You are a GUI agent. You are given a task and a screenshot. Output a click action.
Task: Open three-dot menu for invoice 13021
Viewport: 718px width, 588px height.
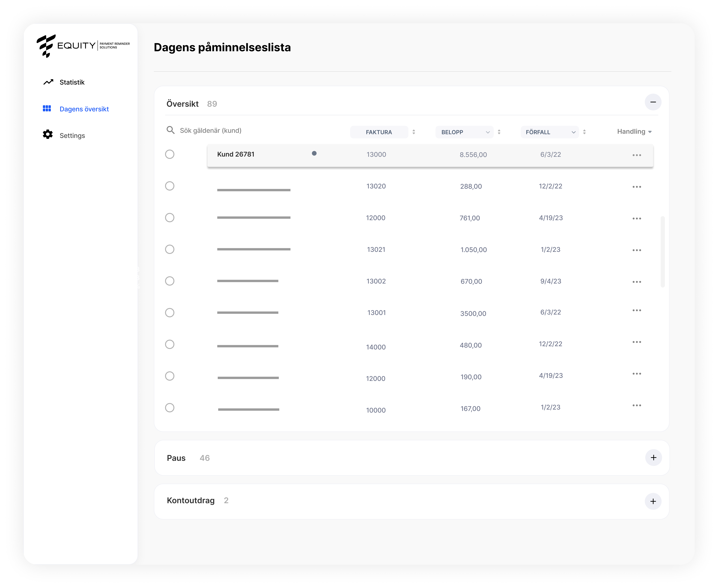(x=637, y=250)
